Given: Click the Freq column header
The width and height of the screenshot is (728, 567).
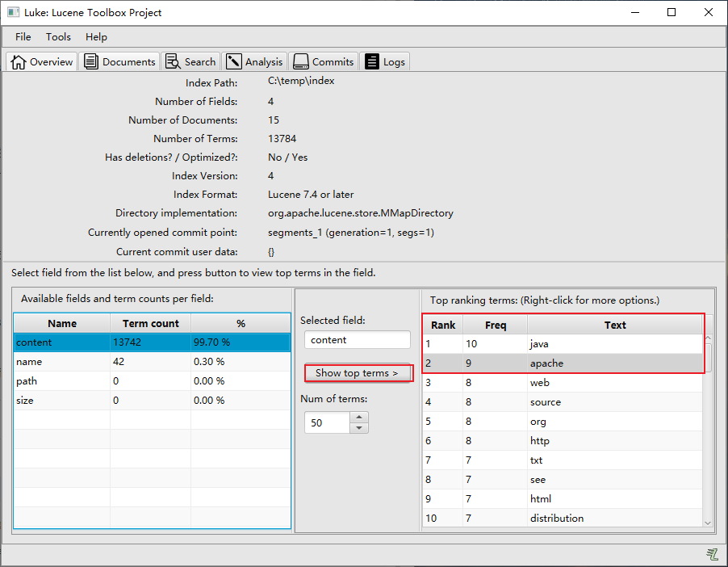Looking at the screenshot, I should 496,325.
